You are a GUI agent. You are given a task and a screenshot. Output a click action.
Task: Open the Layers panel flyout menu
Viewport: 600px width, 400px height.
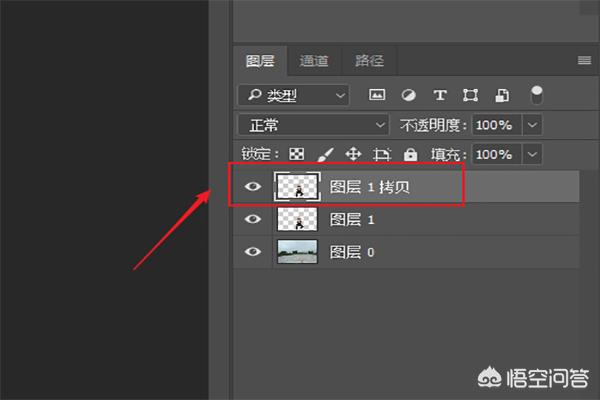tap(584, 60)
